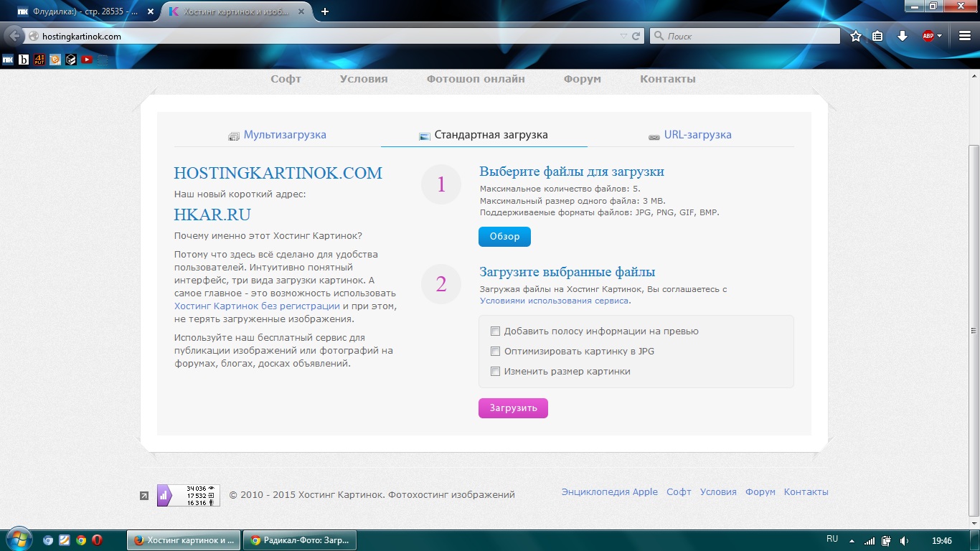Click the 19:46 system clock
Viewport: 980px width, 551px height.
point(941,540)
